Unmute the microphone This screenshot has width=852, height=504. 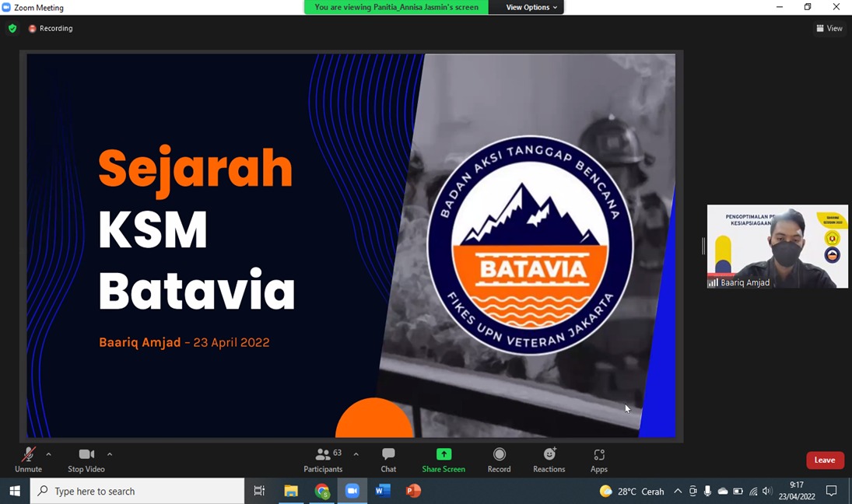28,459
